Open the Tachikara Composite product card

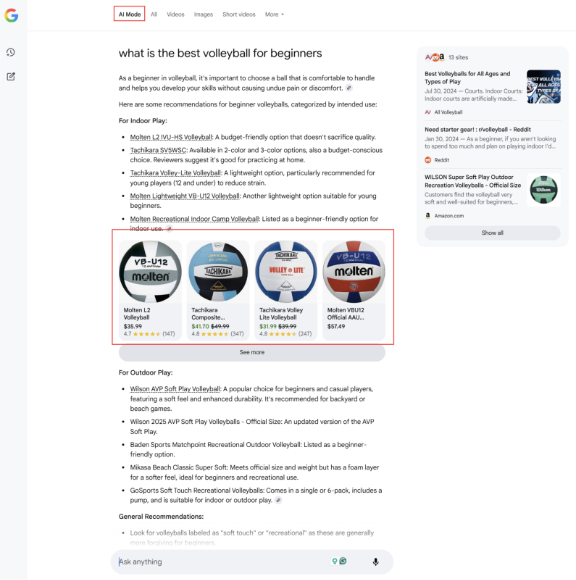218,290
